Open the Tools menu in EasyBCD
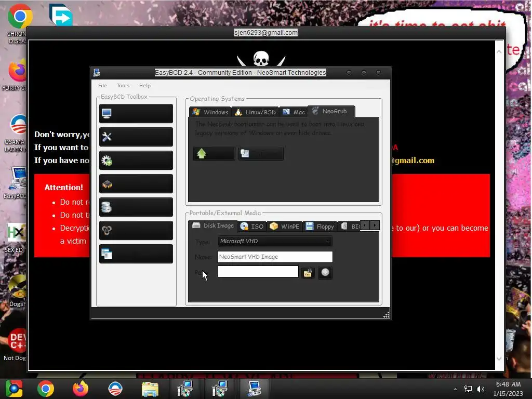 [123, 86]
